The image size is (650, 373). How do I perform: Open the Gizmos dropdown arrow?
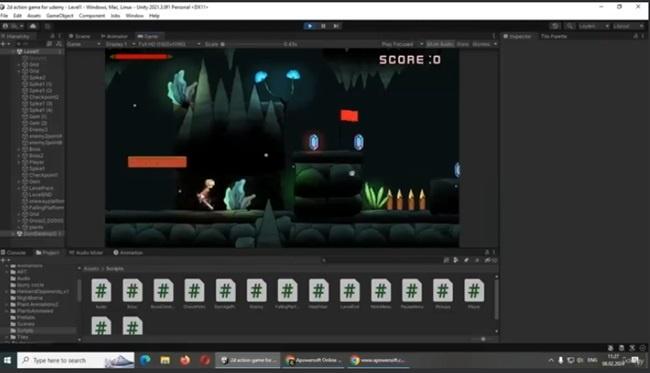tap(495, 44)
